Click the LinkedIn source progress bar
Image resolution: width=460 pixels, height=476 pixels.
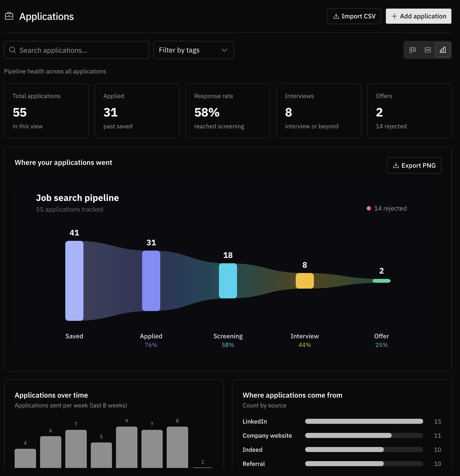point(364,421)
